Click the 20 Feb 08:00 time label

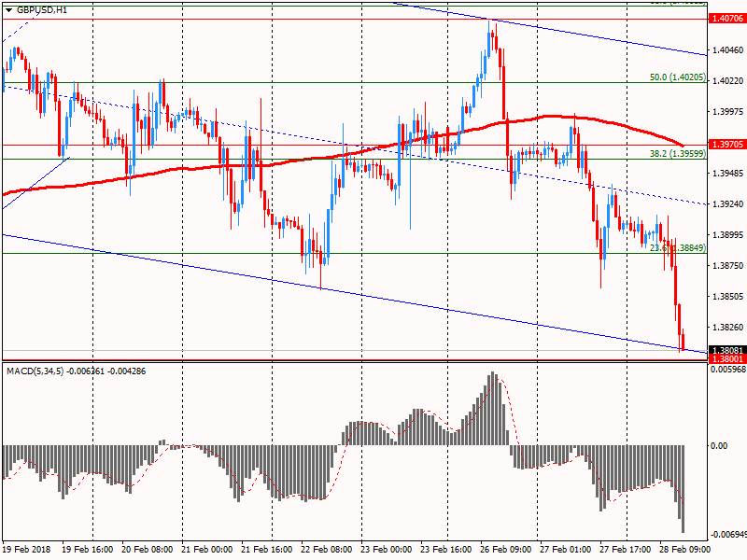148,549
